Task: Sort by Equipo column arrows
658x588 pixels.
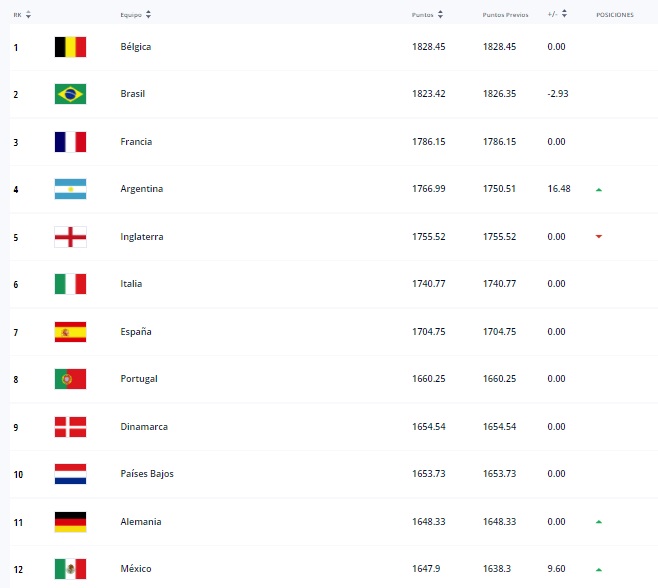Action: pos(148,15)
